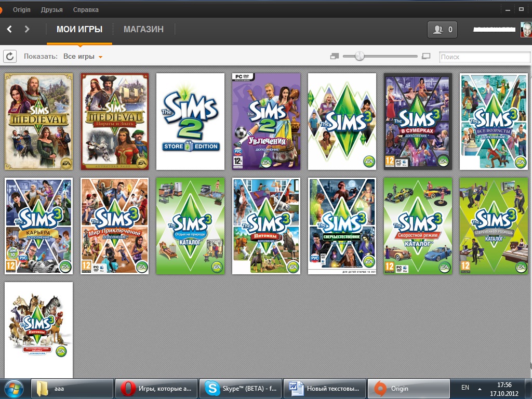Switch to МОИ ИГРЫ tab
This screenshot has height=399, width=532.
pyautogui.click(x=79, y=29)
